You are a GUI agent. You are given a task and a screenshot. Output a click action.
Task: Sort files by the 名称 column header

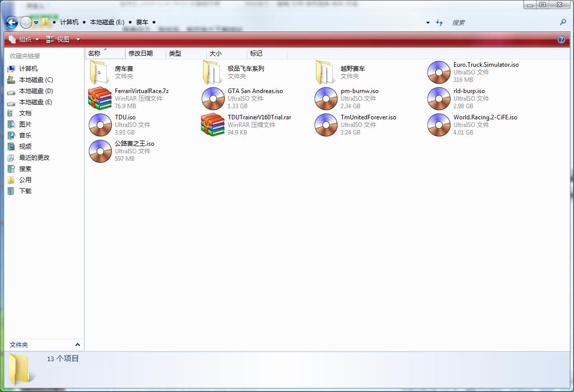click(95, 53)
